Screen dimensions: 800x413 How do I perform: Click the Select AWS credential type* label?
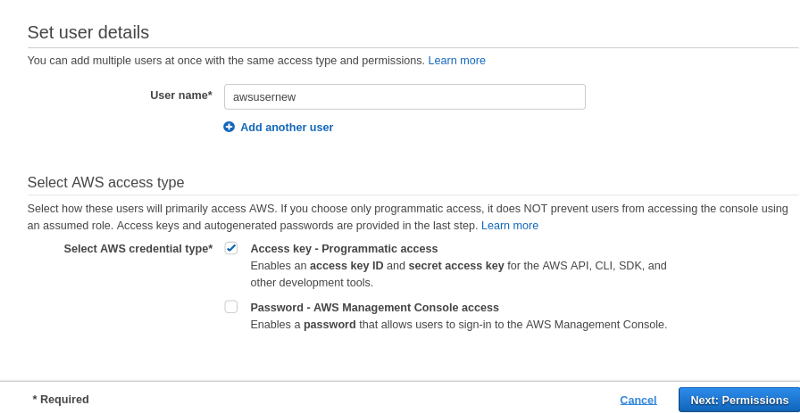pos(138,249)
